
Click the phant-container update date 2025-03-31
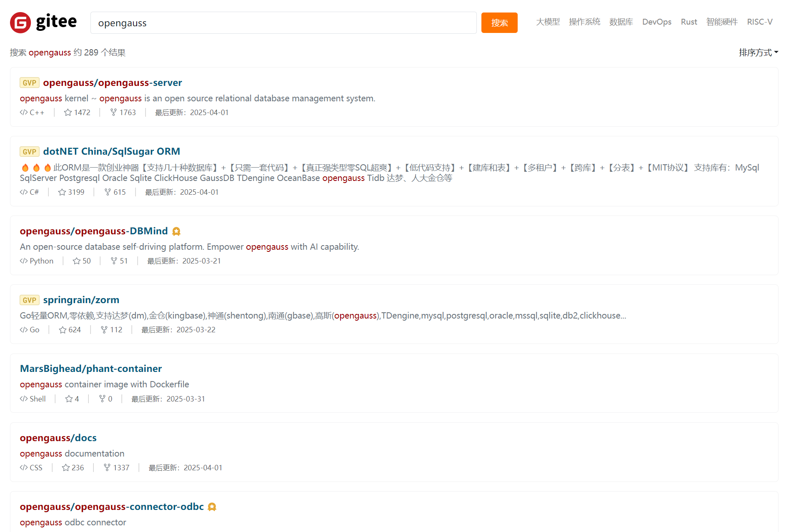(186, 399)
